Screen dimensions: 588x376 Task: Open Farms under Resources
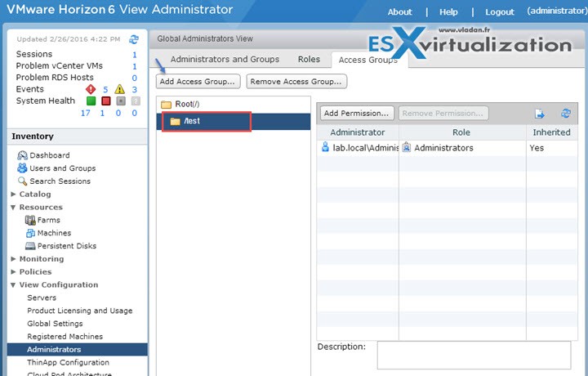[x=49, y=220]
